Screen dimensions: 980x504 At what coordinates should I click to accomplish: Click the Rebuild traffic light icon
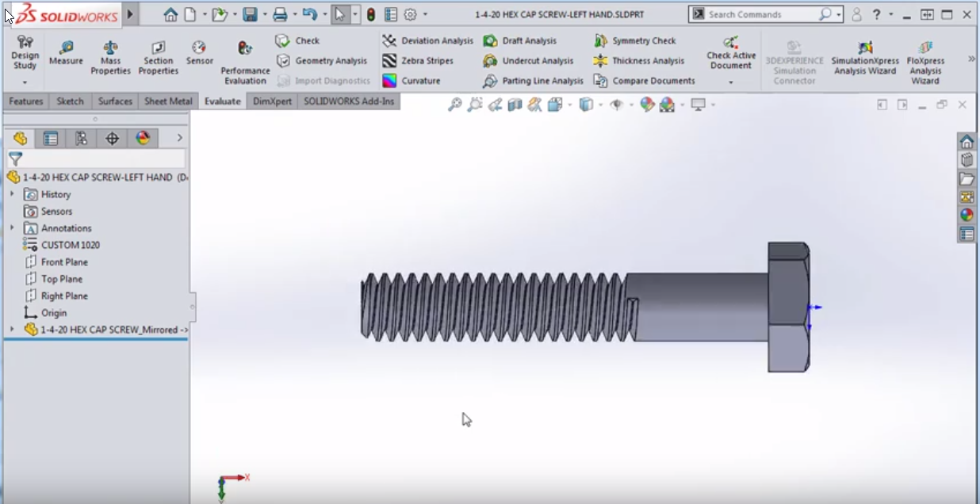click(x=371, y=14)
